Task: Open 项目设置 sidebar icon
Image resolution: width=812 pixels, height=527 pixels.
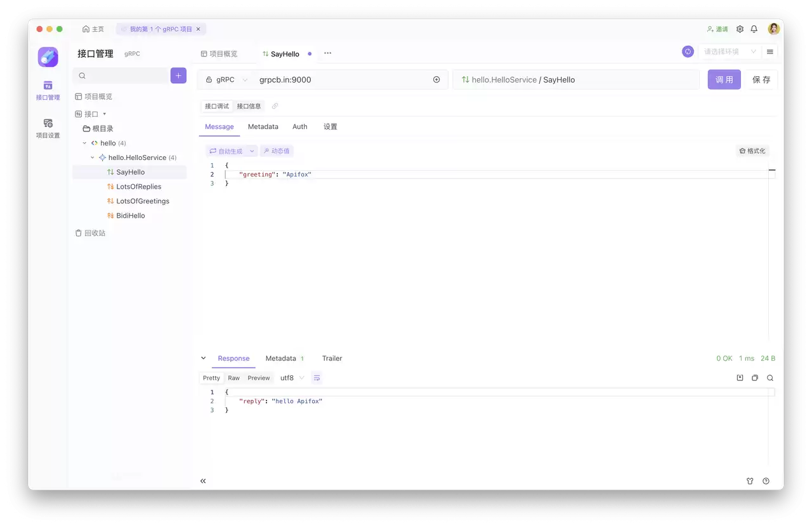Action: coord(48,128)
